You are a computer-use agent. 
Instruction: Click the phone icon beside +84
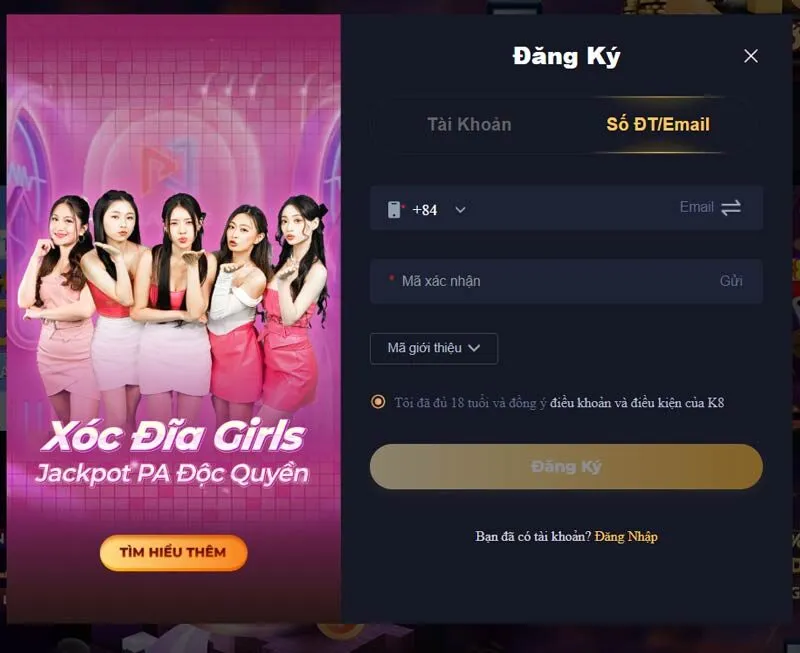click(394, 210)
